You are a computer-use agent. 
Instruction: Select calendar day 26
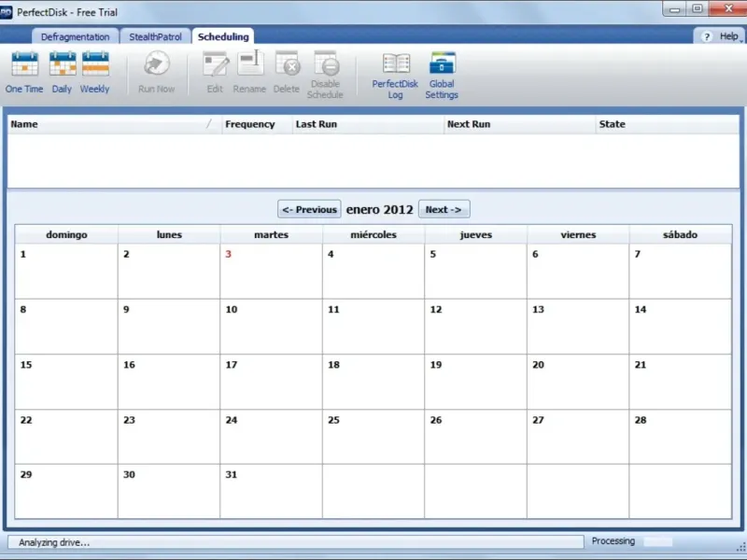(x=475, y=437)
